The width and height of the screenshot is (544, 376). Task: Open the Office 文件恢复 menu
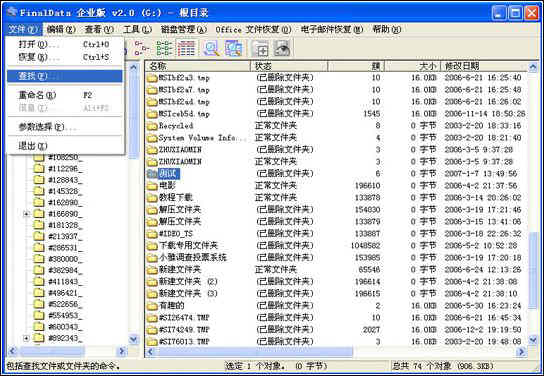253,29
